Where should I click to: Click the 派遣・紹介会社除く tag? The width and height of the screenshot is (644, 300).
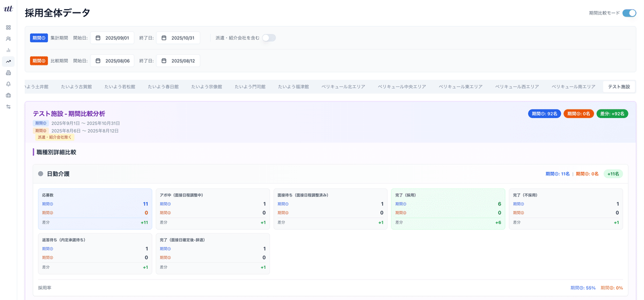tap(54, 137)
